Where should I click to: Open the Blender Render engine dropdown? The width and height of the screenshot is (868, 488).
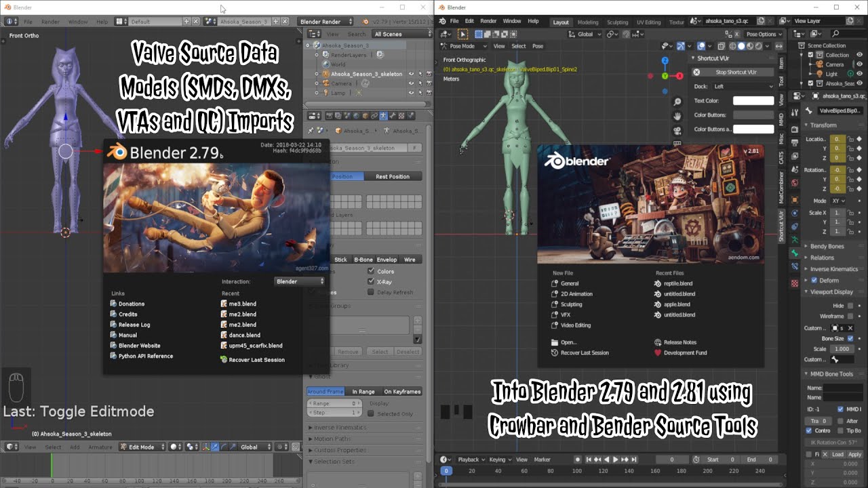pos(326,22)
